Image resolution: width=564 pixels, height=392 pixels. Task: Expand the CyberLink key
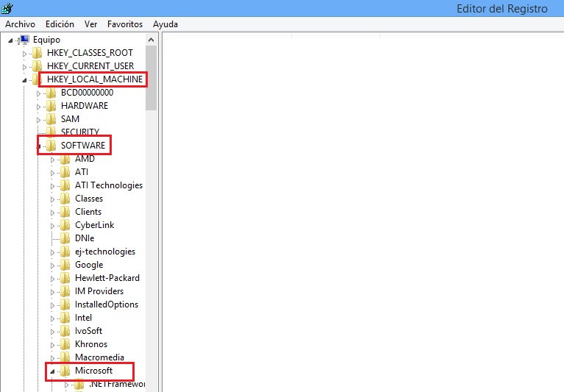pyautogui.click(x=52, y=226)
